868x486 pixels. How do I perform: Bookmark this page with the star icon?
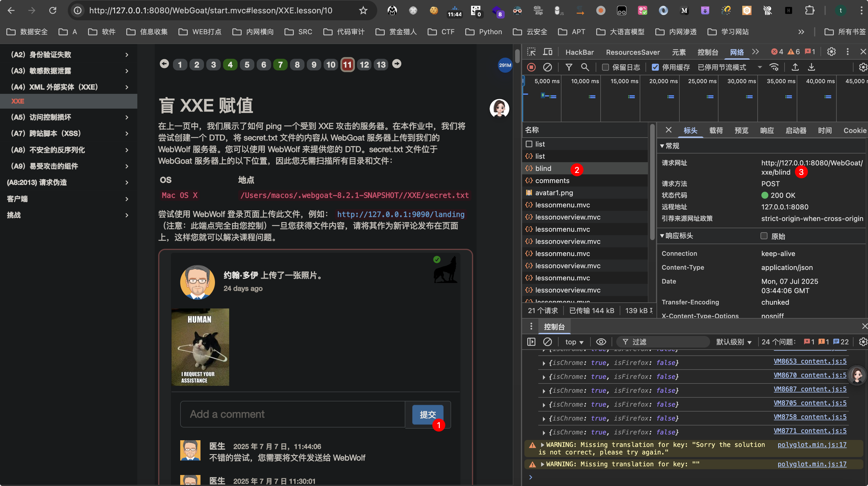363,10
